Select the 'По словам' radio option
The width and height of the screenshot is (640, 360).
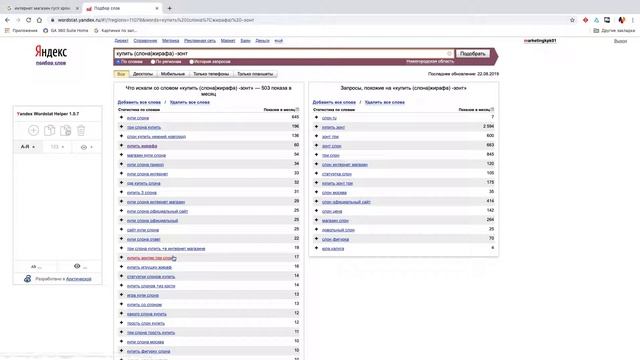point(118,62)
